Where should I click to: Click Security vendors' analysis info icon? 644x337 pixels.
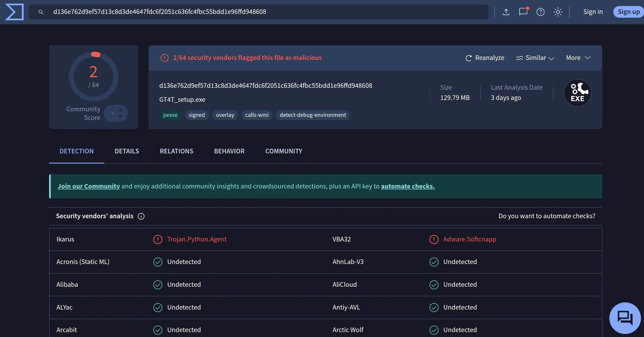coord(141,216)
